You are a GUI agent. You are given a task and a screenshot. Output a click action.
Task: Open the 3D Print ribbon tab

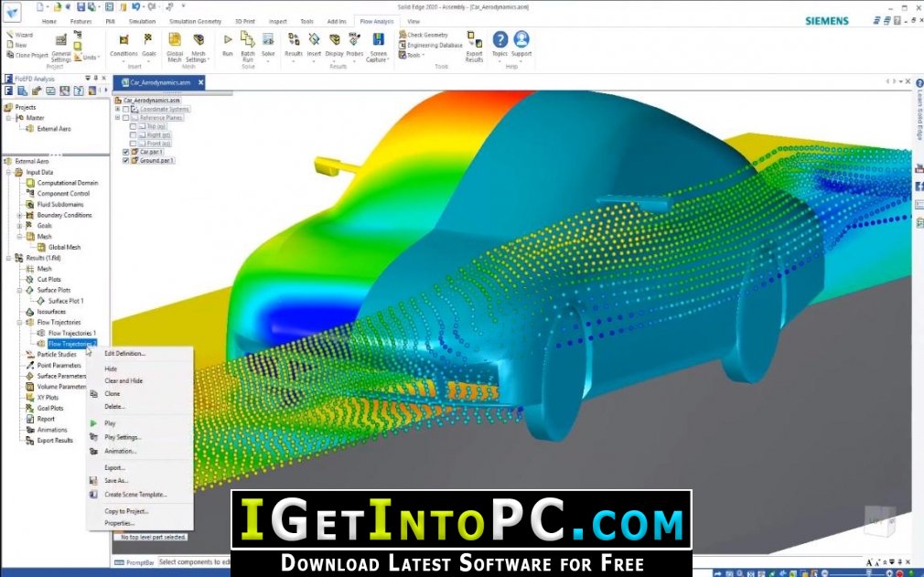coord(245,21)
